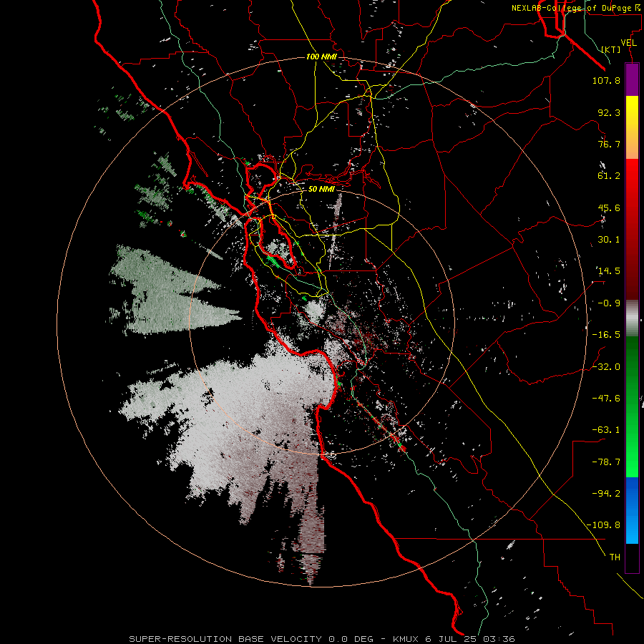The width and height of the screenshot is (644, 644).
Task: Click the 76.7 velocity scale value
Action: [609, 144]
